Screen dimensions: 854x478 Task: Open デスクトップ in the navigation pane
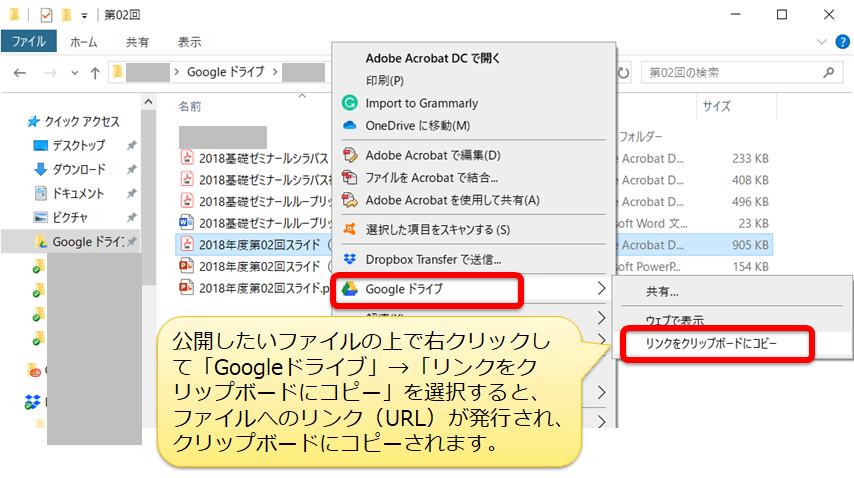(x=78, y=145)
